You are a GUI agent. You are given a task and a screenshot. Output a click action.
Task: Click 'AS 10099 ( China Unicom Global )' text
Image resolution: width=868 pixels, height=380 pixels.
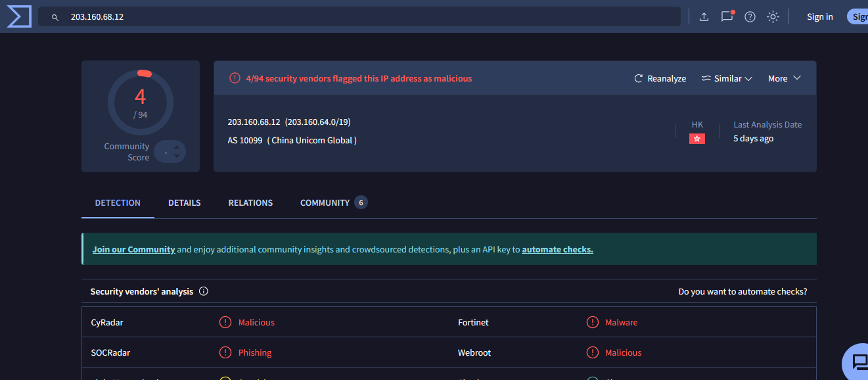click(292, 140)
